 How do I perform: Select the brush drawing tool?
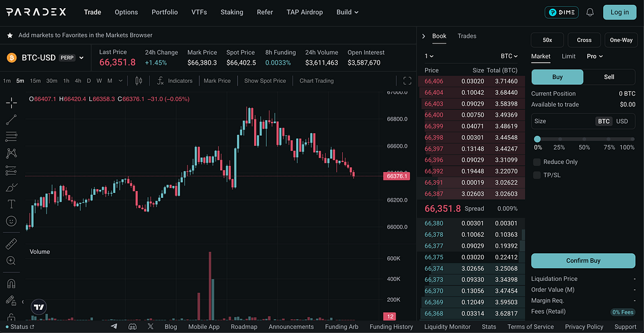11,187
